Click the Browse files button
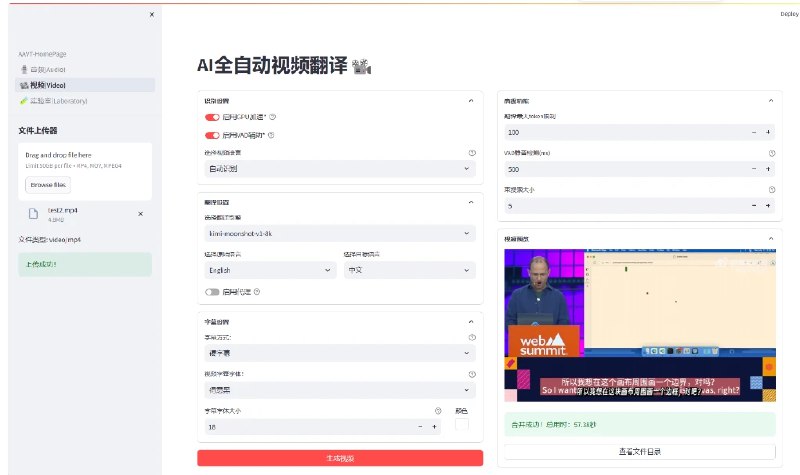The image size is (800, 475). 48,185
